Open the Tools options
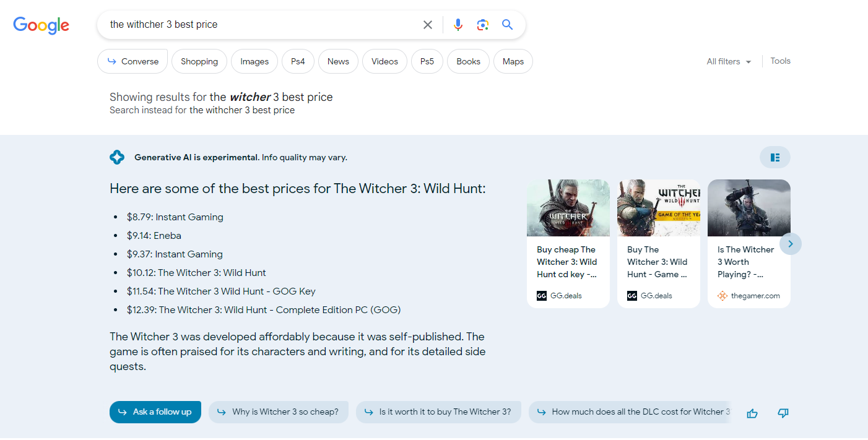This screenshot has height=440, width=868. 780,61
